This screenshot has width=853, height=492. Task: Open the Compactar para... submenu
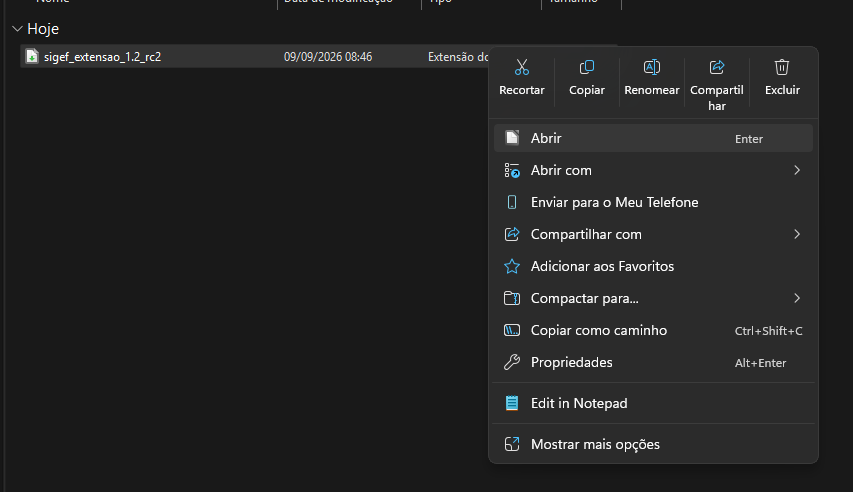pyautogui.click(x=653, y=298)
